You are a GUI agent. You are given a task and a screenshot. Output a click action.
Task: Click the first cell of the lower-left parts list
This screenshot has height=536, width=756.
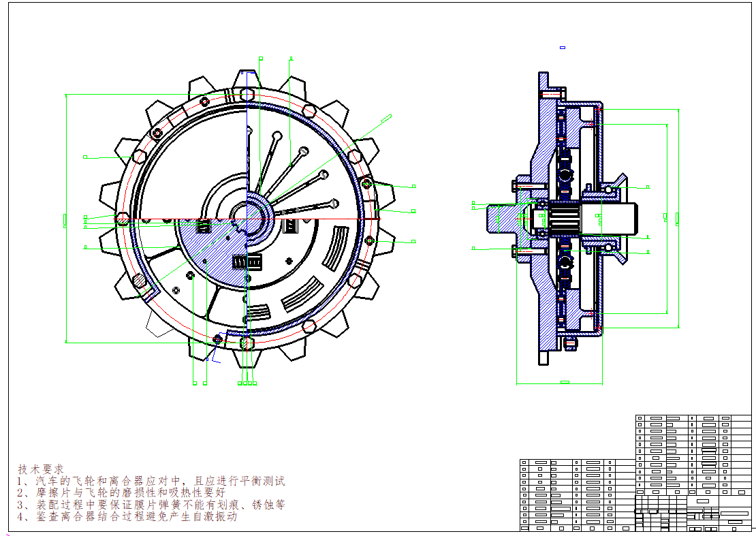coord(524,462)
